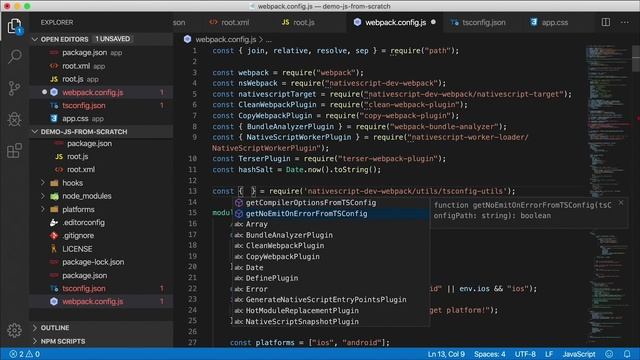Choose NativeScriptSnapshotPlugin from suggestions
Viewport: 640px width, 360px height.
click(x=331, y=322)
